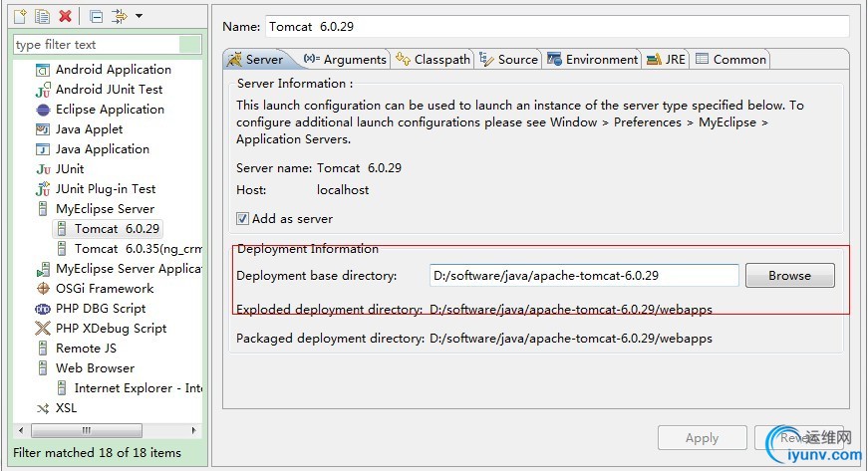
Task: Click the right scroll arrow of tree
Action: coord(193,430)
